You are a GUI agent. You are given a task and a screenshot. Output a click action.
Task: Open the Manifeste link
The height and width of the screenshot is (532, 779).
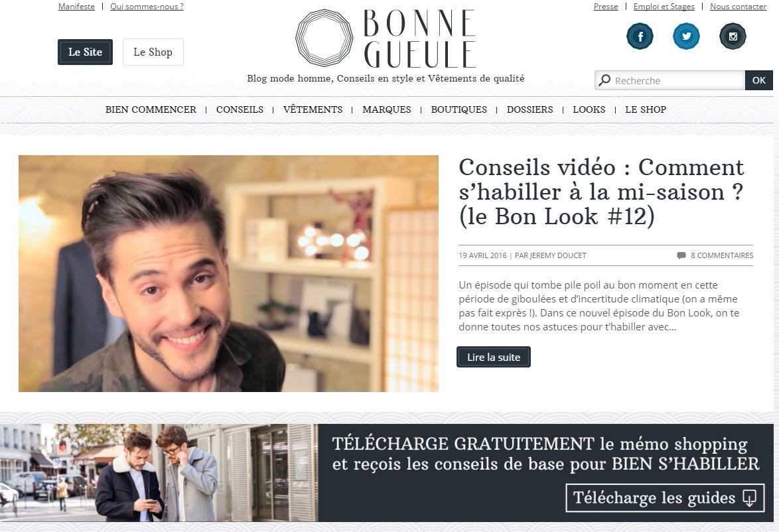click(x=76, y=7)
